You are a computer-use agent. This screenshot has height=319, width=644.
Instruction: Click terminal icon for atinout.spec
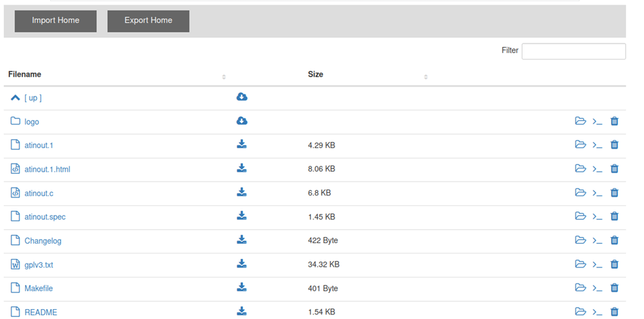[597, 216]
